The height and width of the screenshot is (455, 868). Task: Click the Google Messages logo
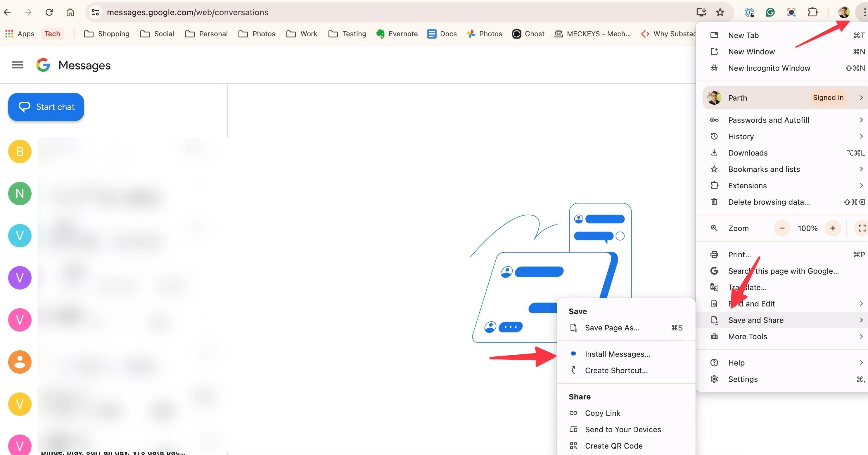click(x=43, y=65)
